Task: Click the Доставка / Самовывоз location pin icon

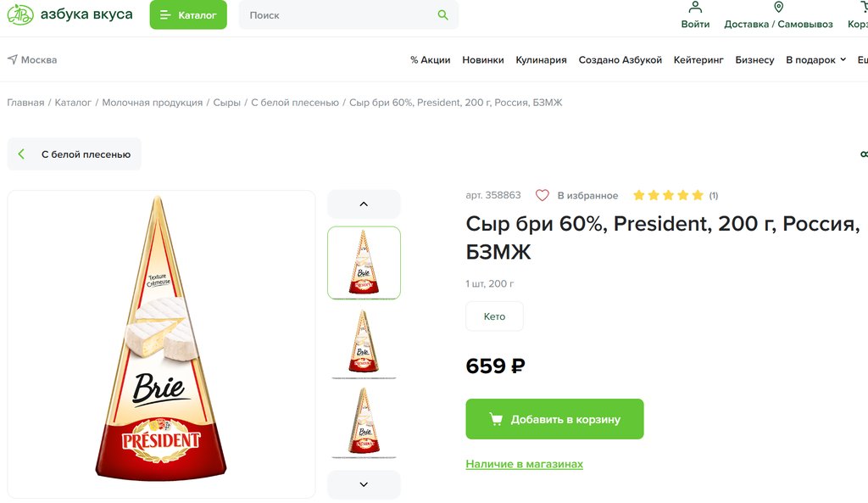Action: click(x=778, y=8)
